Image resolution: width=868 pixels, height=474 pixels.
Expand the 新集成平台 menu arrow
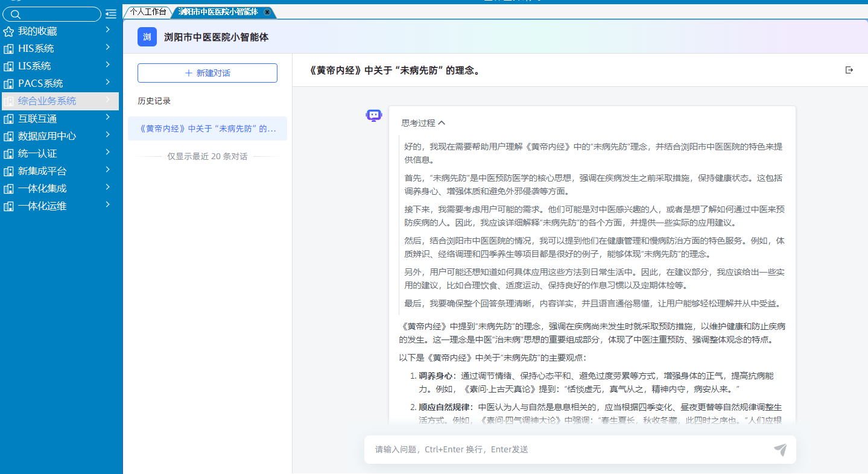107,169
